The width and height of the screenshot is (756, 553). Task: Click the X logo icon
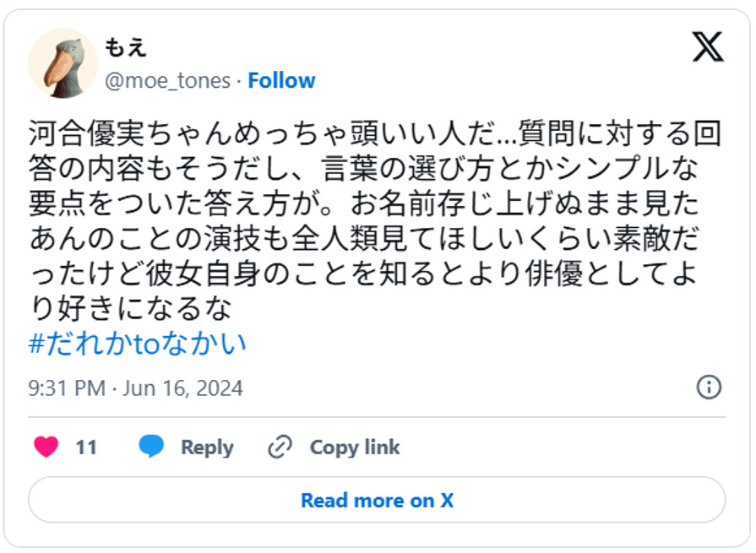708,47
